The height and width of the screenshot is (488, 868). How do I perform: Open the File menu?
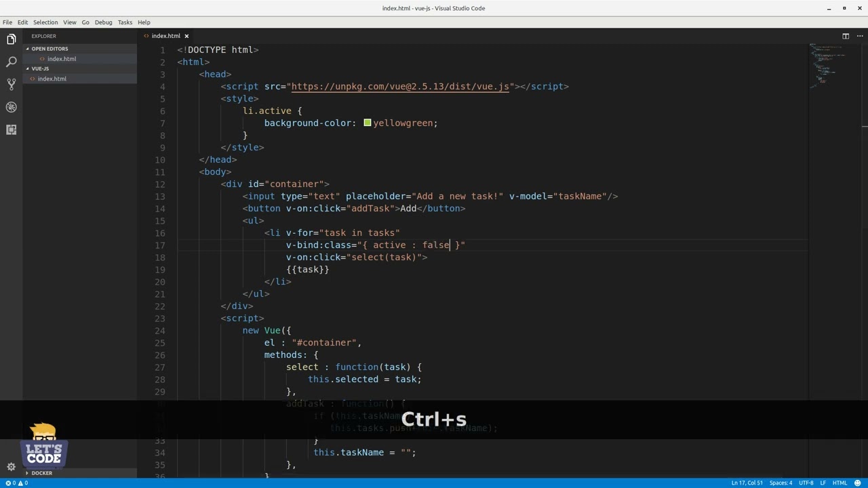coord(7,22)
